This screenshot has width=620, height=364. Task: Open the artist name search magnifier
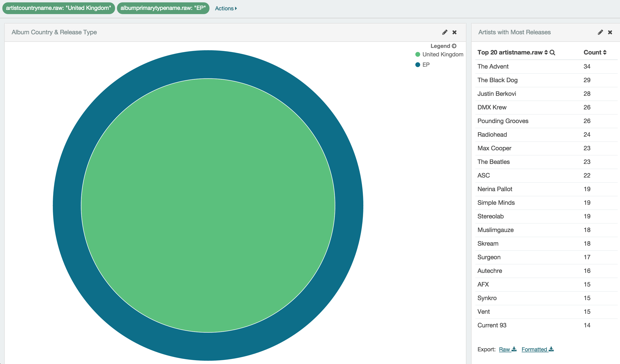tap(552, 52)
